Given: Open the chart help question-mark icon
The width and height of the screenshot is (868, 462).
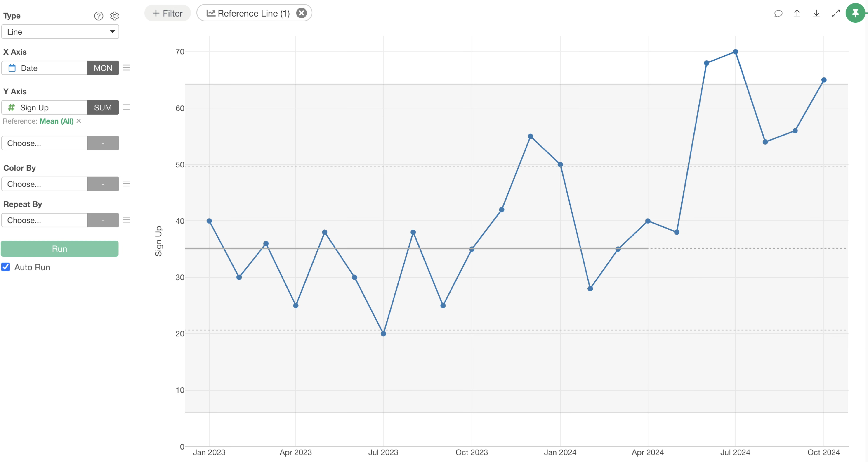Looking at the screenshot, I should [98, 16].
